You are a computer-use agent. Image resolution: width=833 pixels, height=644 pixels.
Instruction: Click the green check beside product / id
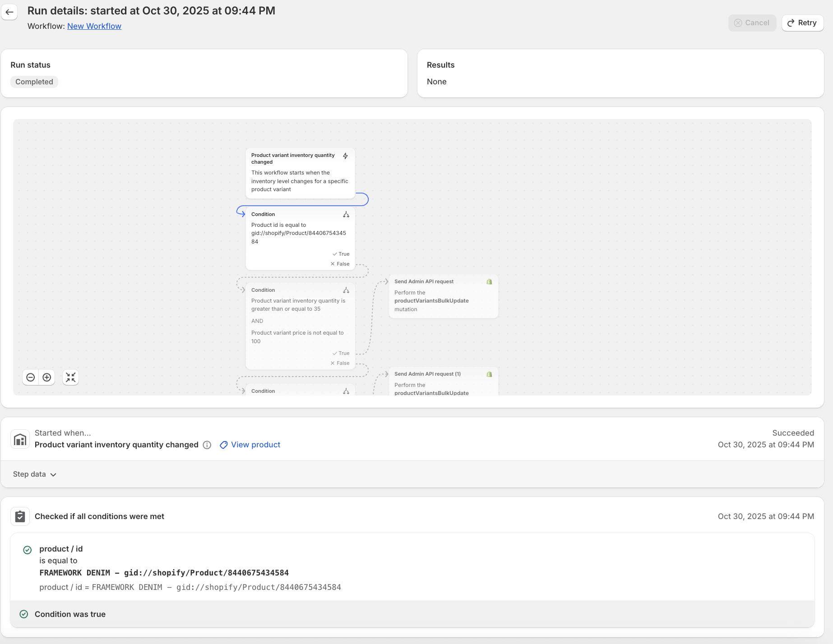tap(28, 550)
